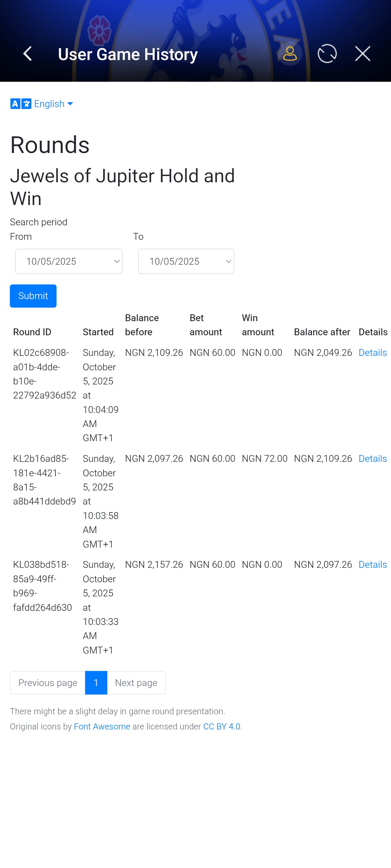Open Details for round KL02c68908
The image size is (391, 868).
[373, 353]
